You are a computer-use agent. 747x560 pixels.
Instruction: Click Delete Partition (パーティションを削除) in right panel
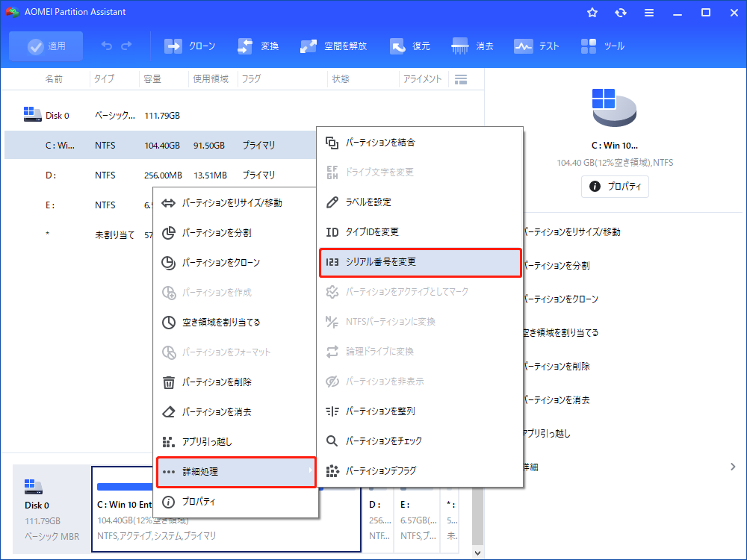click(x=557, y=366)
